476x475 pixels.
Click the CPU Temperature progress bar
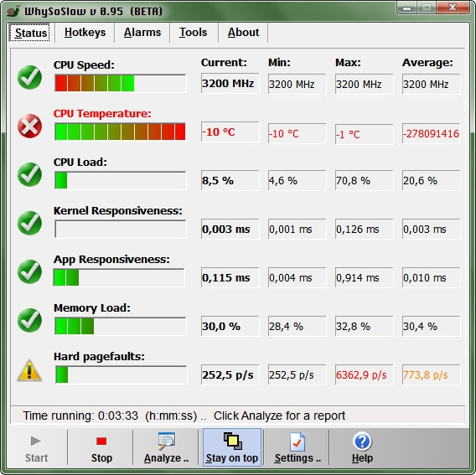[x=120, y=132]
